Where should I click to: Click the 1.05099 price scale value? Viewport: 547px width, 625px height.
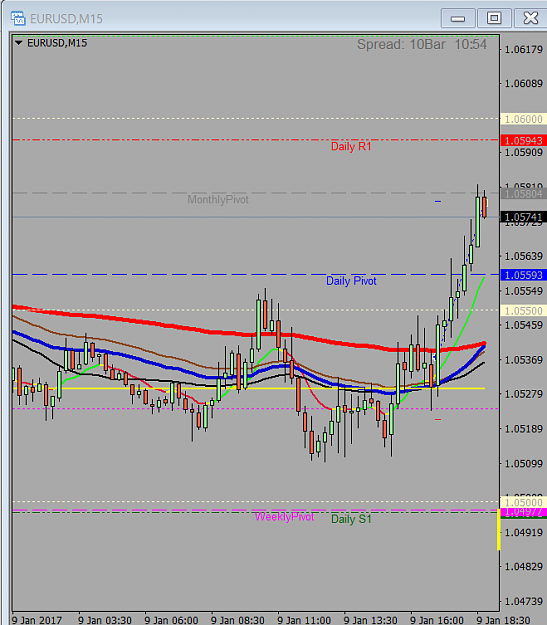pyautogui.click(x=524, y=464)
